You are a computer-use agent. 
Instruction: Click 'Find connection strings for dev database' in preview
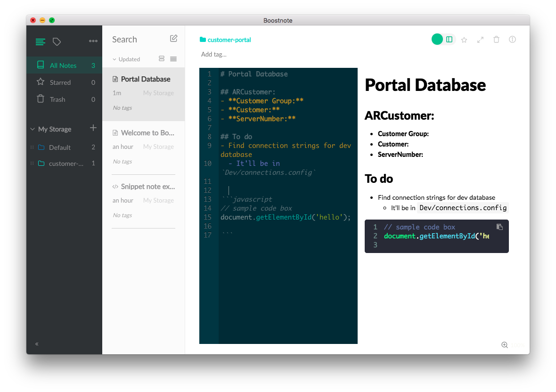click(x=436, y=197)
